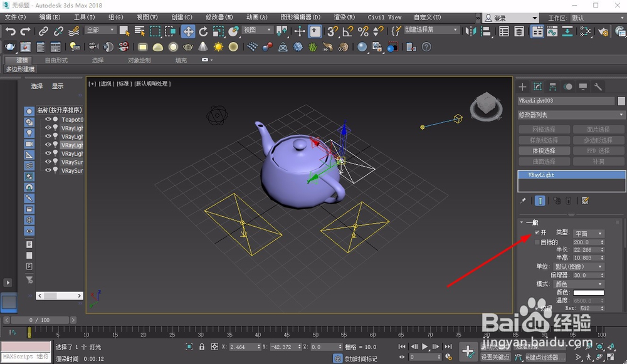Toggle the Angle Snap icon
The image size is (627, 364).
point(347,31)
